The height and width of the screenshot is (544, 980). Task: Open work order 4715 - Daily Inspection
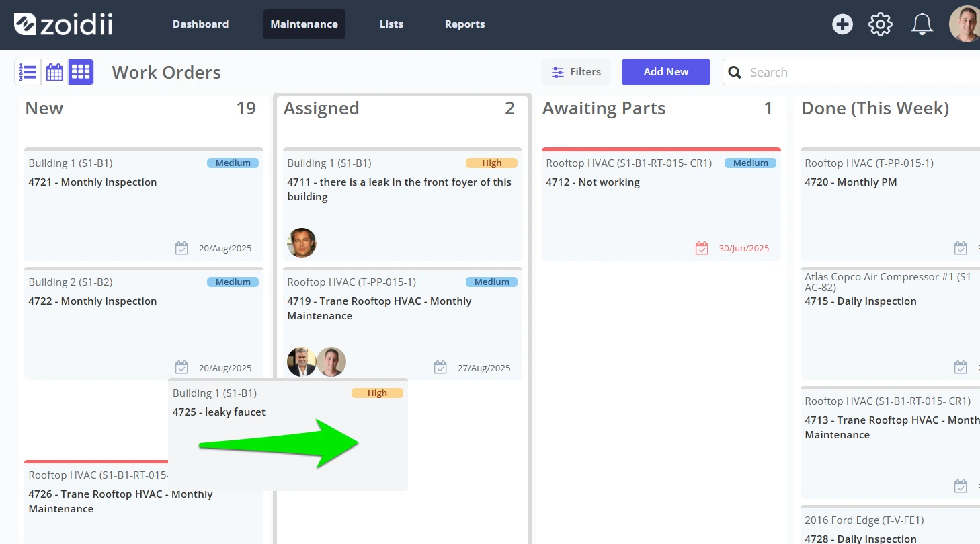click(x=860, y=301)
